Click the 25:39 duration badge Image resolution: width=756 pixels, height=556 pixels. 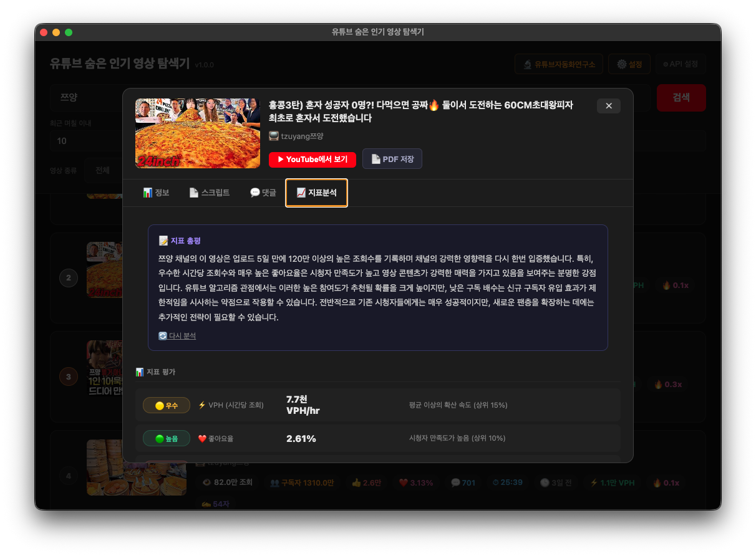point(507,482)
